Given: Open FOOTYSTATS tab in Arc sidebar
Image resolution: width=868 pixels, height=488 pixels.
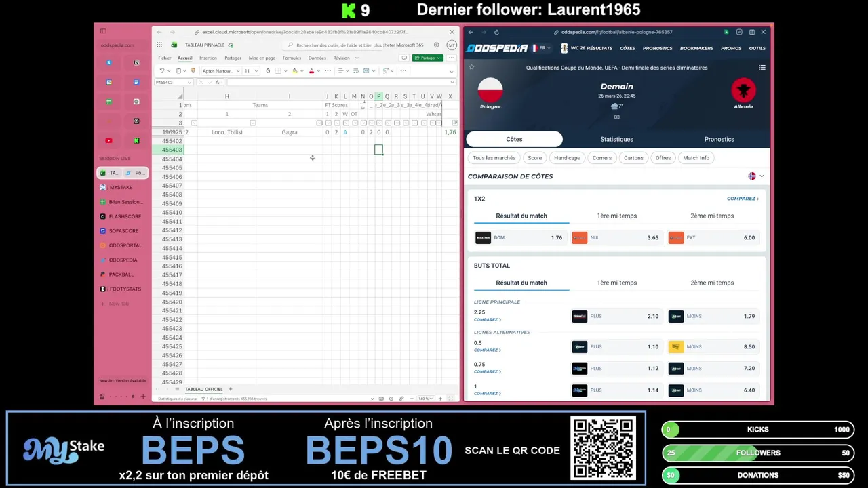Looking at the screenshot, I should 122,289.
